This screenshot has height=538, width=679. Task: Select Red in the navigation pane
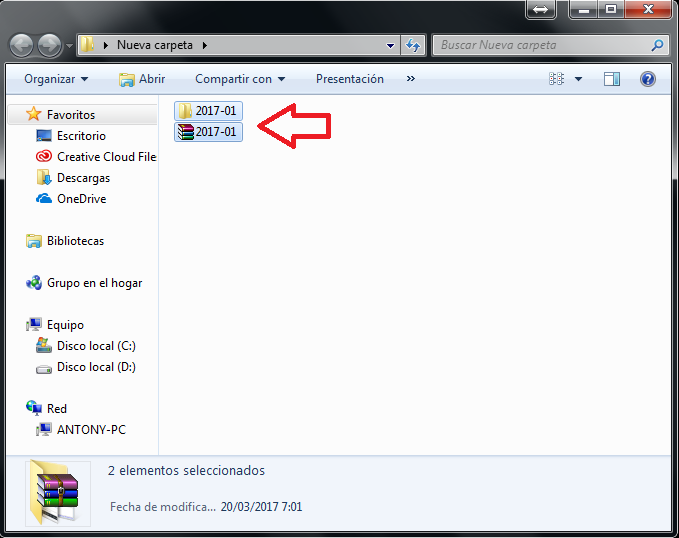tap(57, 408)
